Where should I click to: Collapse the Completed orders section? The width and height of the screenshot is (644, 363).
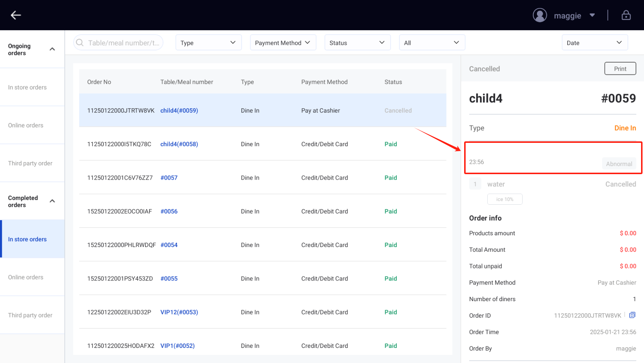pyautogui.click(x=52, y=201)
